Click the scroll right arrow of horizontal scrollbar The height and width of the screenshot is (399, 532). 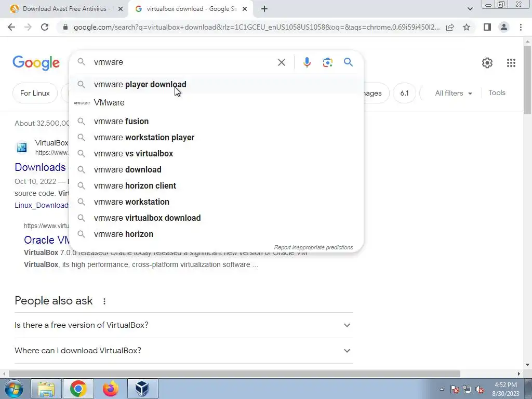coord(519,374)
